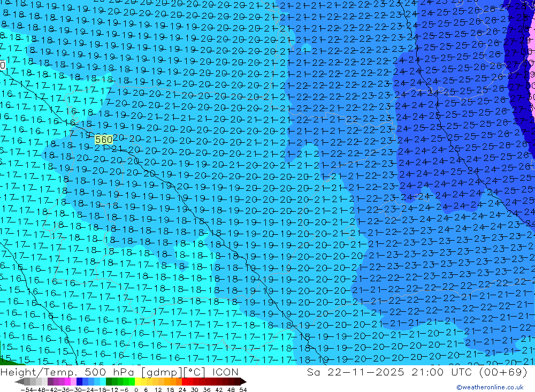Click the right arrow of the color scale
Viewport: 535px width, 392px height.
243,382
